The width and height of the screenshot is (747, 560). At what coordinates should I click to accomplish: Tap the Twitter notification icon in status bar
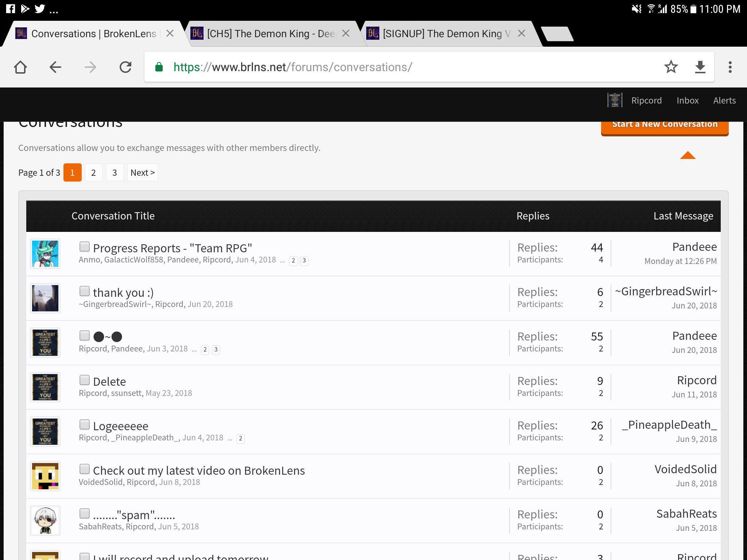pos(40,9)
